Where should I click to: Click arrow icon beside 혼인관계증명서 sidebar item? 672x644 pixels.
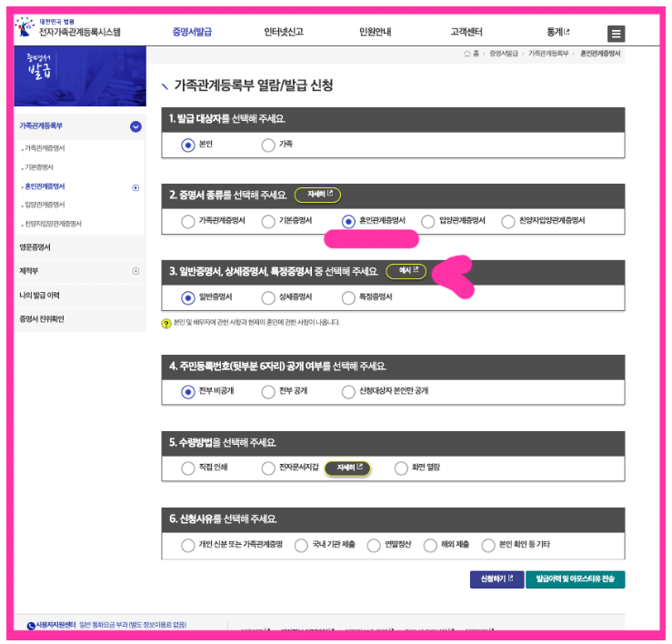tap(135, 187)
